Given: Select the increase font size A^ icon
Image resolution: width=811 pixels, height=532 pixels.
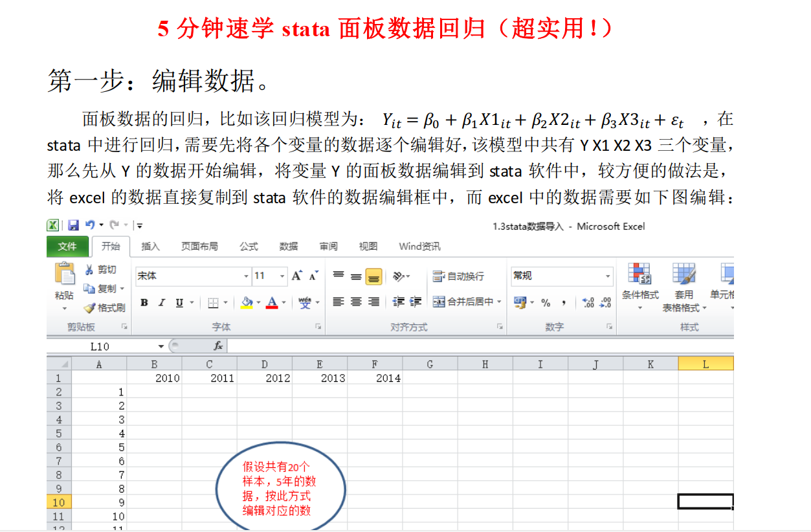Looking at the screenshot, I should (x=295, y=274).
